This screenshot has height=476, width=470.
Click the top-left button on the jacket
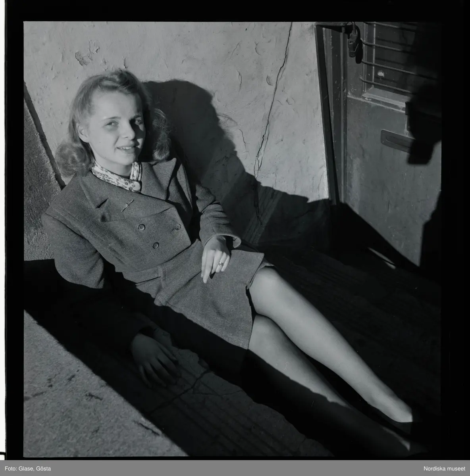[141, 227]
